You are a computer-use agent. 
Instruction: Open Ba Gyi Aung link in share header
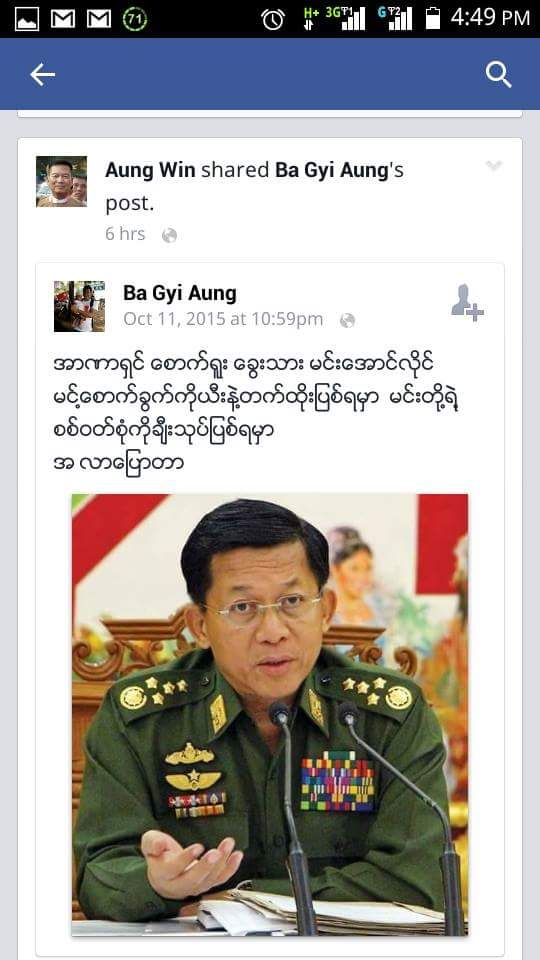pyautogui.click(x=331, y=170)
